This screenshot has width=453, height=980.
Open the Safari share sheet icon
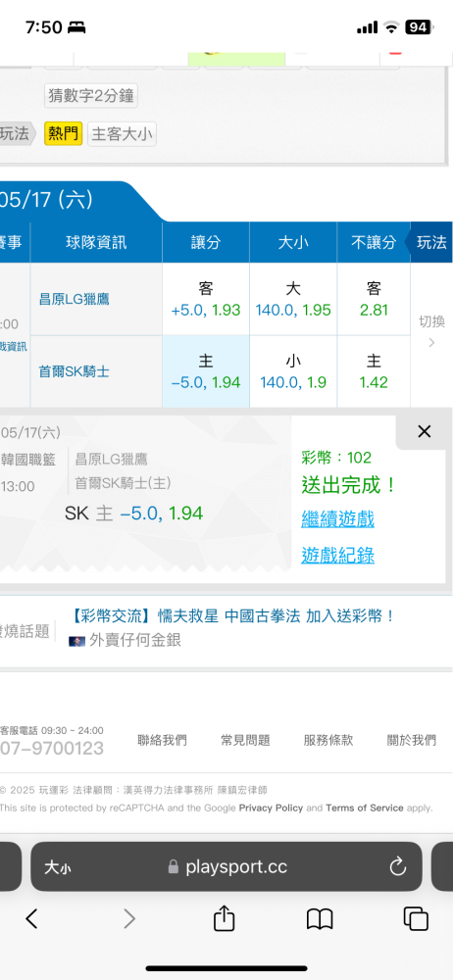pos(224,917)
